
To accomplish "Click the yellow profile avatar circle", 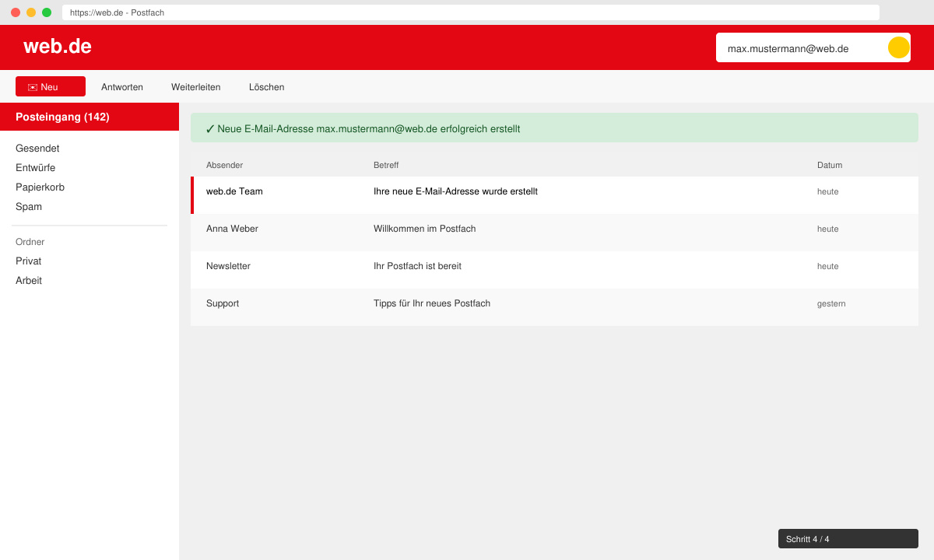I will click(899, 47).
